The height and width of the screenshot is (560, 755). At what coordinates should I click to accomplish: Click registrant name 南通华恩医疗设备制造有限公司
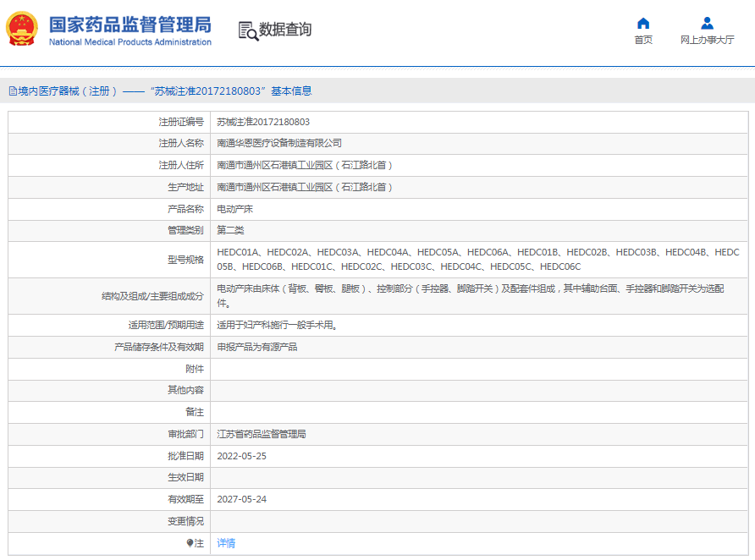(x=279, y=143)
